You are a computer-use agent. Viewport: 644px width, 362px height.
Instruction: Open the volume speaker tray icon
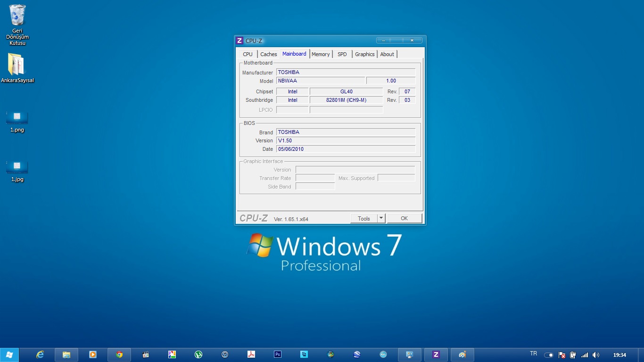596,355
